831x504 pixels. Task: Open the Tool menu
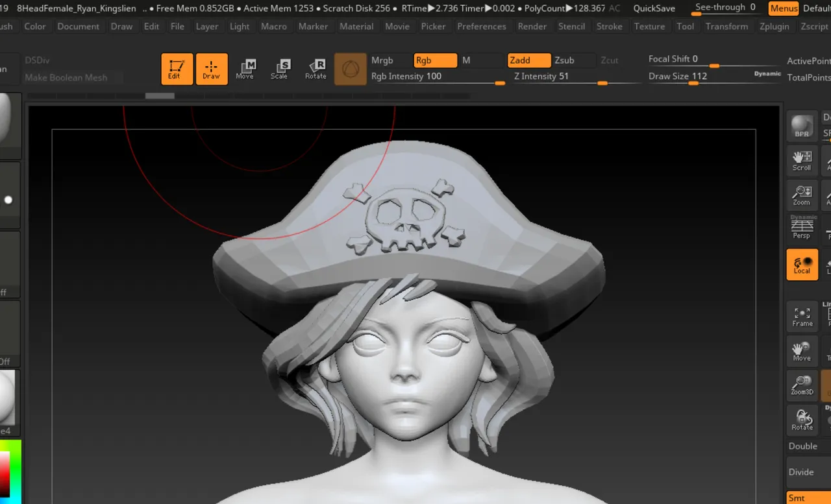pos(686,27)
